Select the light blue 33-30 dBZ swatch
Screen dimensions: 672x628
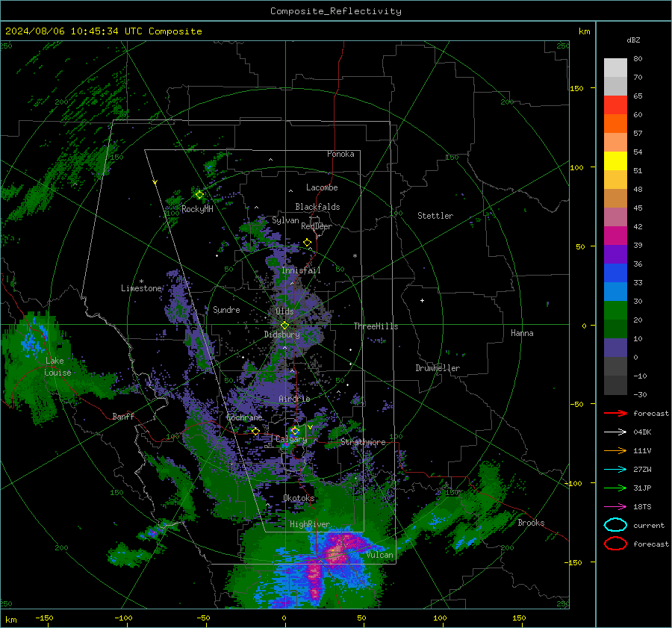click(615, 291)
